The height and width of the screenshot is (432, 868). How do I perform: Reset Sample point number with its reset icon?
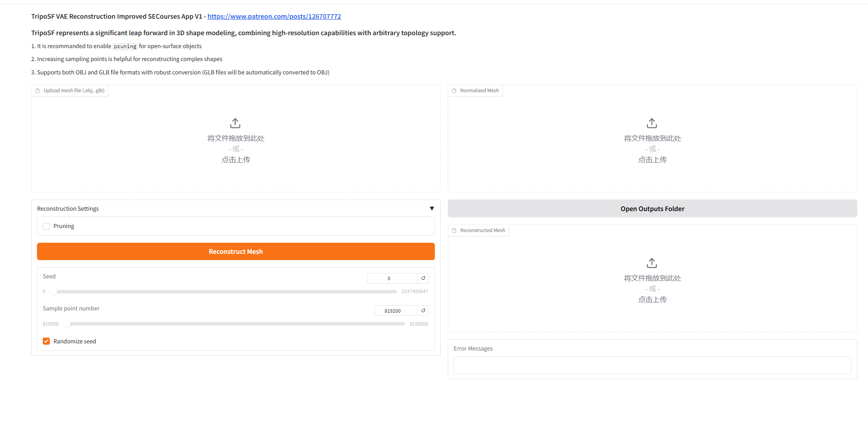[x=423, y=310]
